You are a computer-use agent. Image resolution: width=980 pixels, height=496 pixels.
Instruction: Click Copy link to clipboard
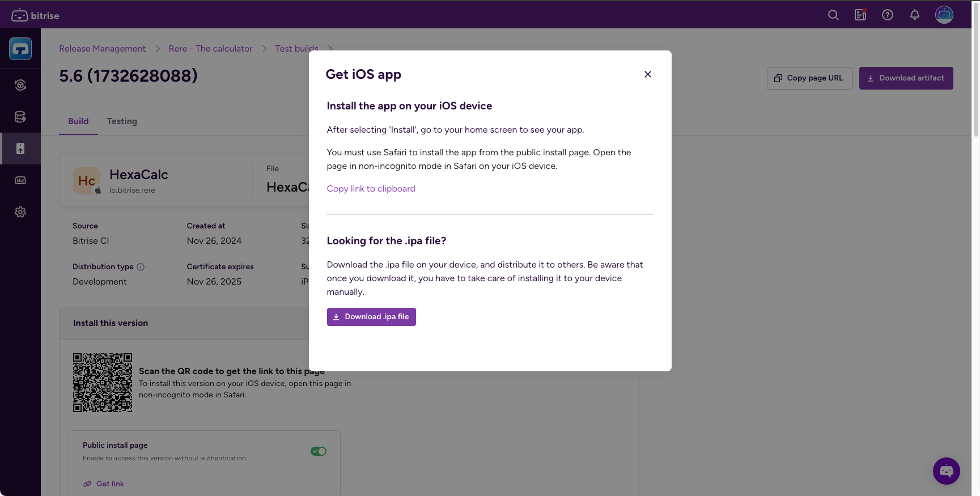371,189
